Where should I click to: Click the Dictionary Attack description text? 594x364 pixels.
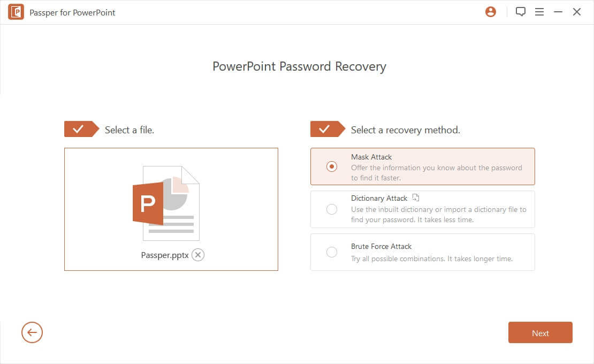click(439, 215)
